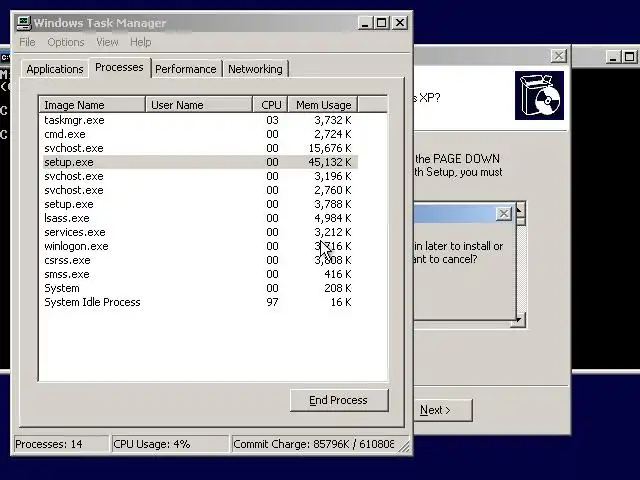
Task: Click scroll-up arrow in Setup license box
Action: (520, 210)
